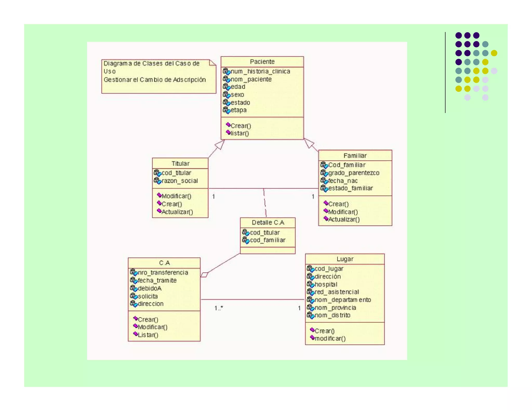Select the Paciente class title
This screenshot has width=532, height=411.
click(x=262, y=62)
